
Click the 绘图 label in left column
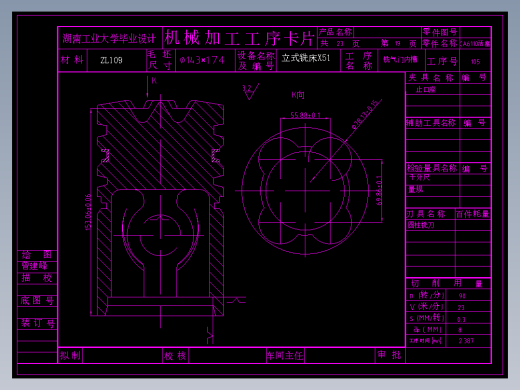(37, 255)
